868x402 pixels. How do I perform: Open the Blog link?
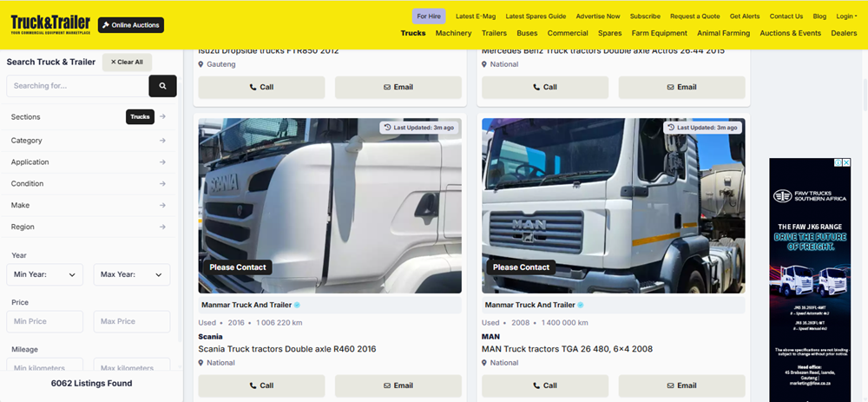tap(819, 16)
